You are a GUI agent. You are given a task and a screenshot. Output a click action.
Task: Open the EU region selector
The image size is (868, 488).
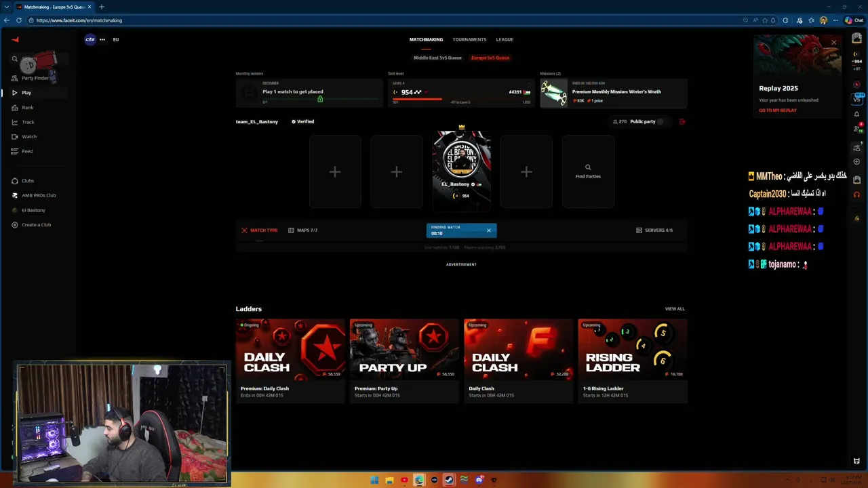(116, 39)
